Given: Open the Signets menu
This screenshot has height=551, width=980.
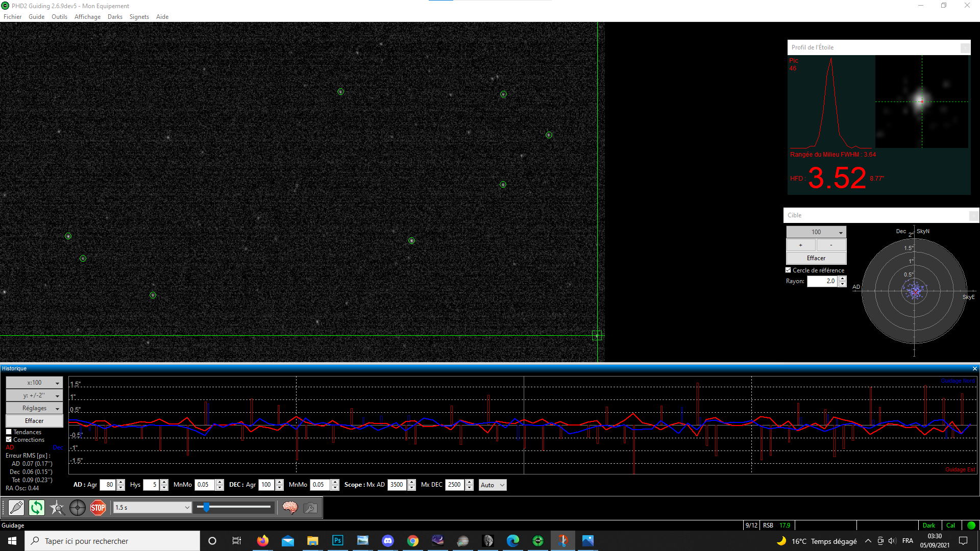Looking at the screenshot, I should coord(139,17).
